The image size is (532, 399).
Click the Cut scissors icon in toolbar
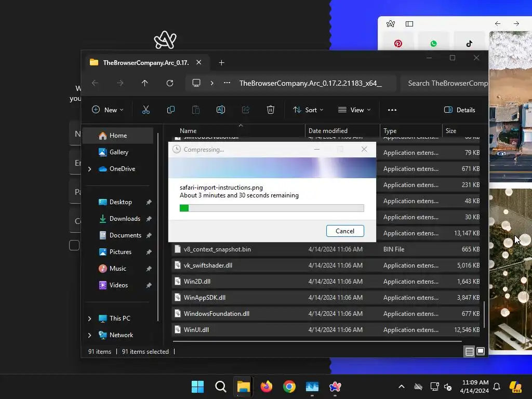(145, 110)
